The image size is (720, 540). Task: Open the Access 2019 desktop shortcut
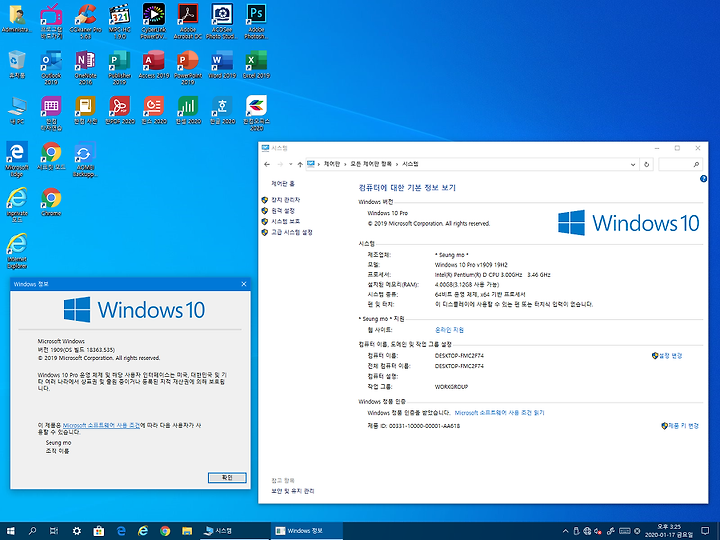(154, 64)
